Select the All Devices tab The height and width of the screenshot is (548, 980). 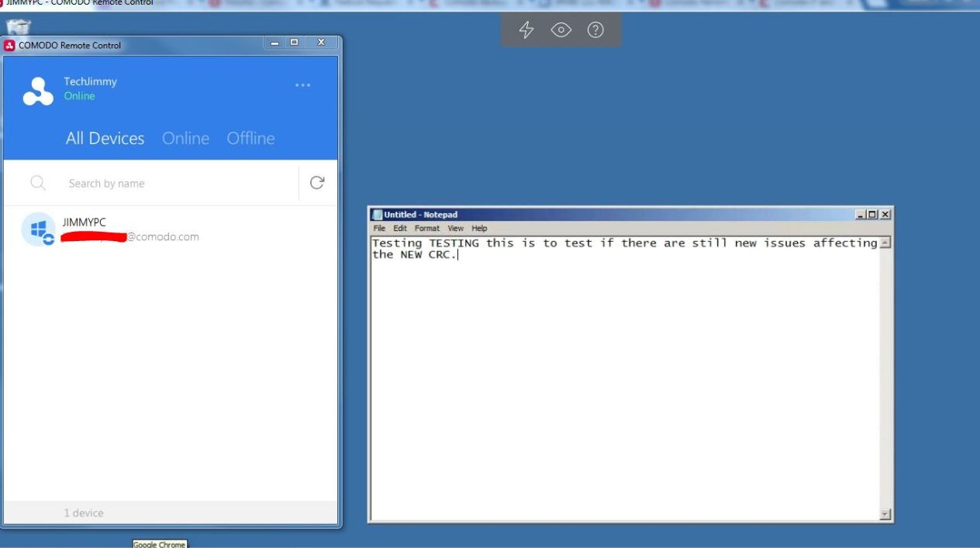pyautogui.click(x=105, y=138)
